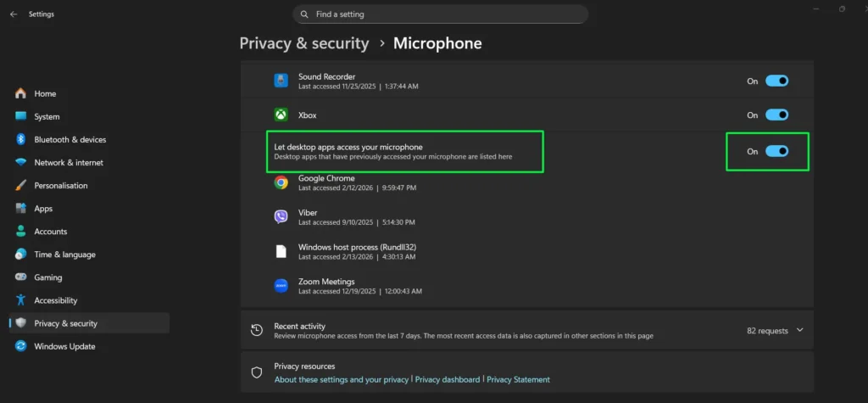Toggle Xbox microphone access switch
Viewport: 868px width, 403px height.
pyautogui.click(x=776, y=115)
